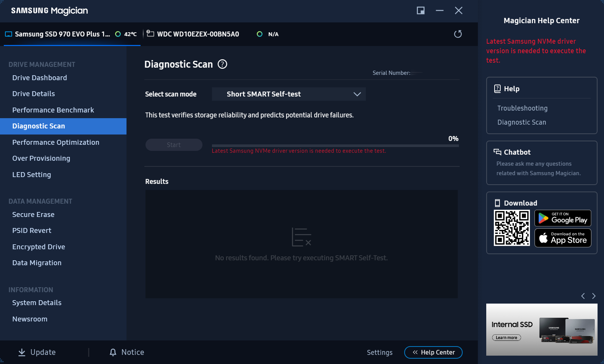Click the WDC hard drive icon
The image size is (604, 364).
(x=150, y=34)
